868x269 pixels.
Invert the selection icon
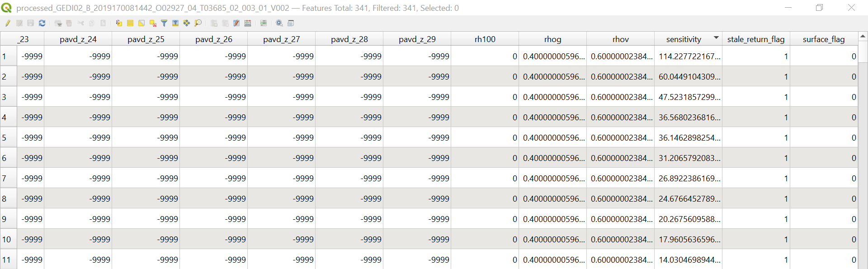click(142, 23)
